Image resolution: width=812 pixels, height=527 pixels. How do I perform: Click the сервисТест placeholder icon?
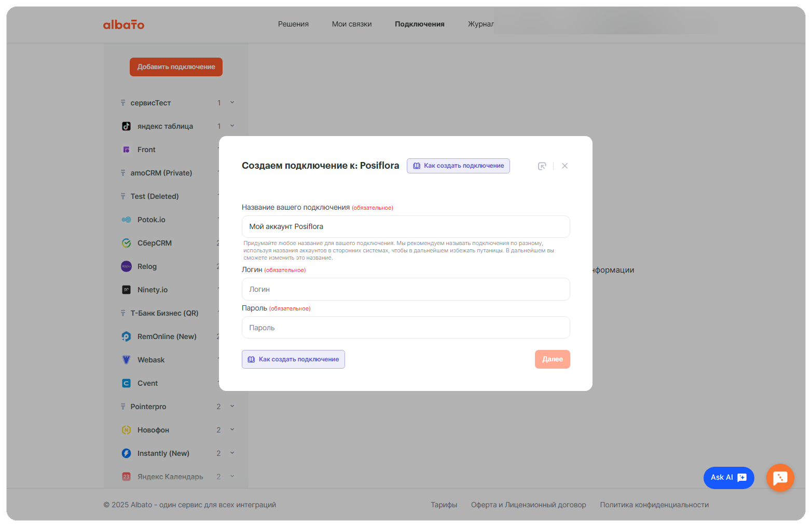(123, 103)
